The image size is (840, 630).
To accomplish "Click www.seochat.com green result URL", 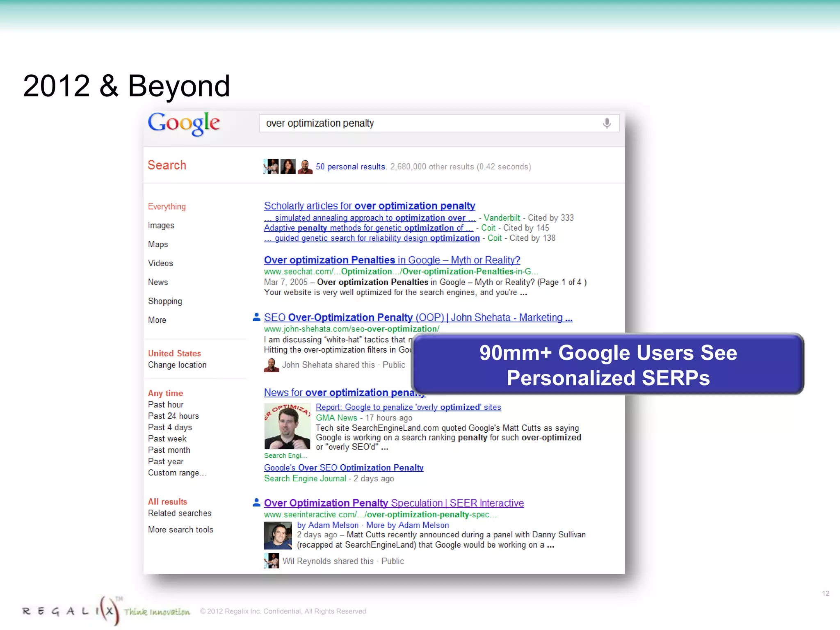I will [x=401, y=272].
